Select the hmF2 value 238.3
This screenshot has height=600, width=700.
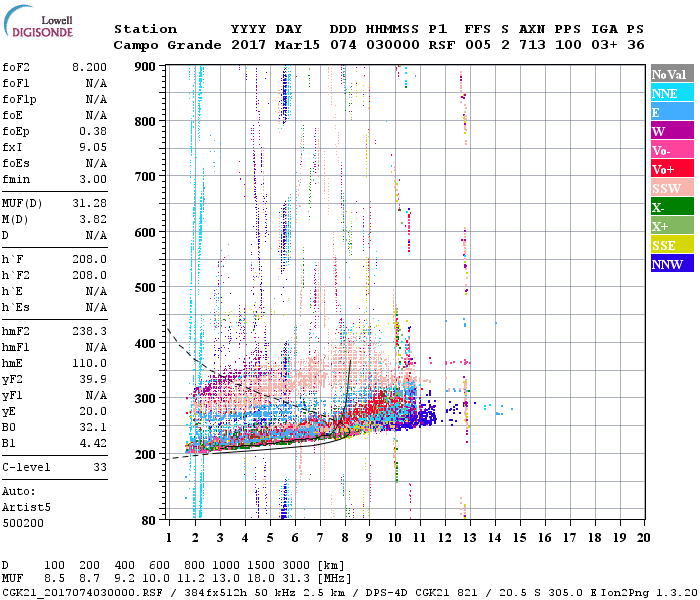pos(89,331)
